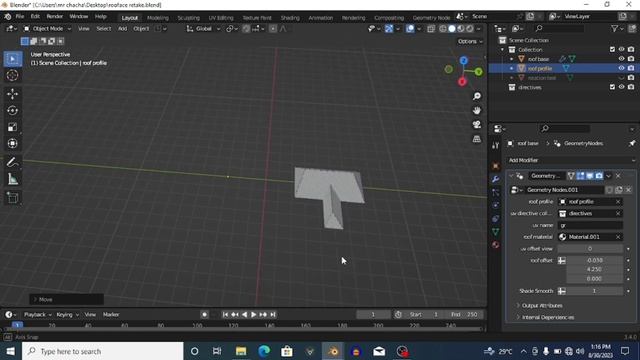Select the Measure tool

(x=13, y=179)
